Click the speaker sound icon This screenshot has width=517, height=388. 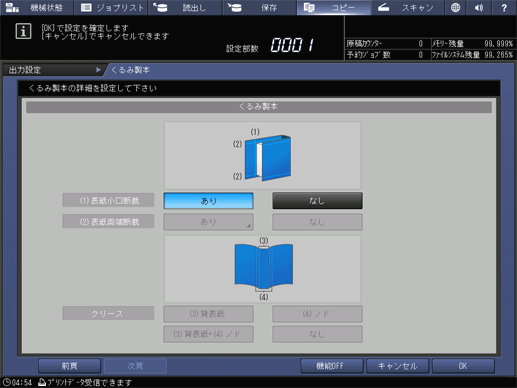click(x=479, y=7)
